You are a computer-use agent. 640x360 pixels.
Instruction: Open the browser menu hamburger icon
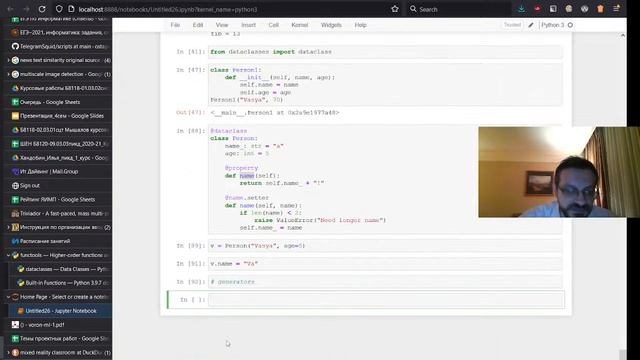pos(617,9)
